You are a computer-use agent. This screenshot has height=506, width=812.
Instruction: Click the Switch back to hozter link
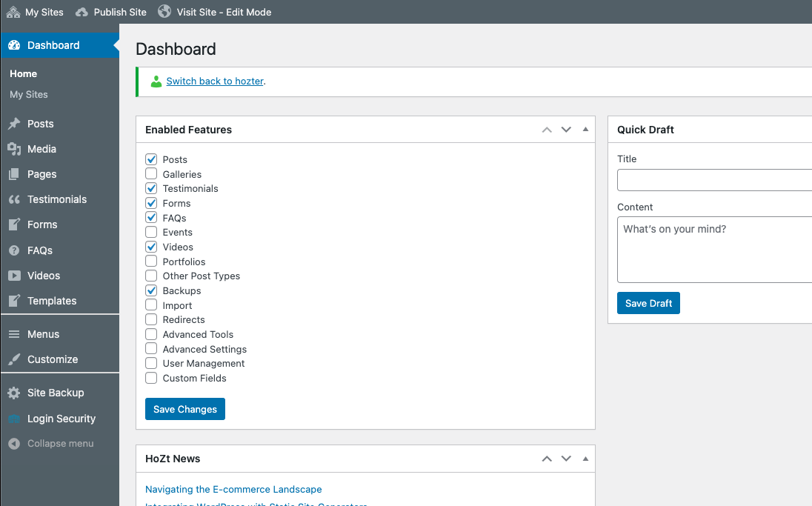(x=215, y=81)
